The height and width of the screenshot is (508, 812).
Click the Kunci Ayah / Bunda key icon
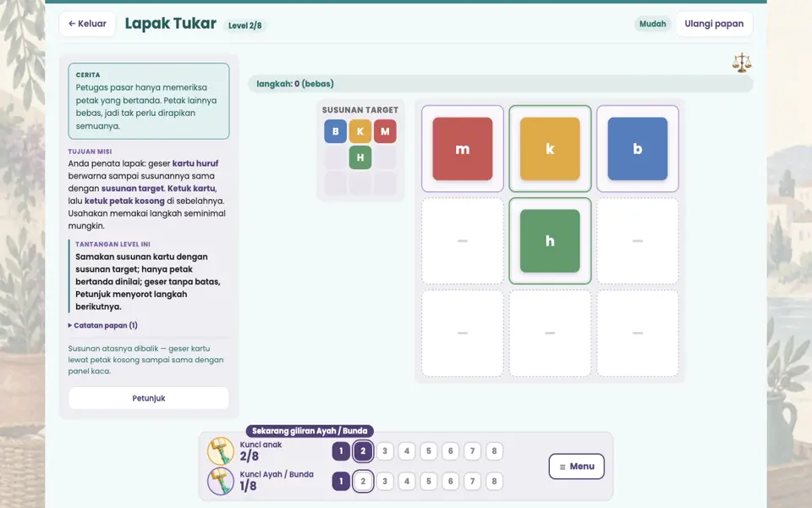pyautogui.click(x=221, y=481)
